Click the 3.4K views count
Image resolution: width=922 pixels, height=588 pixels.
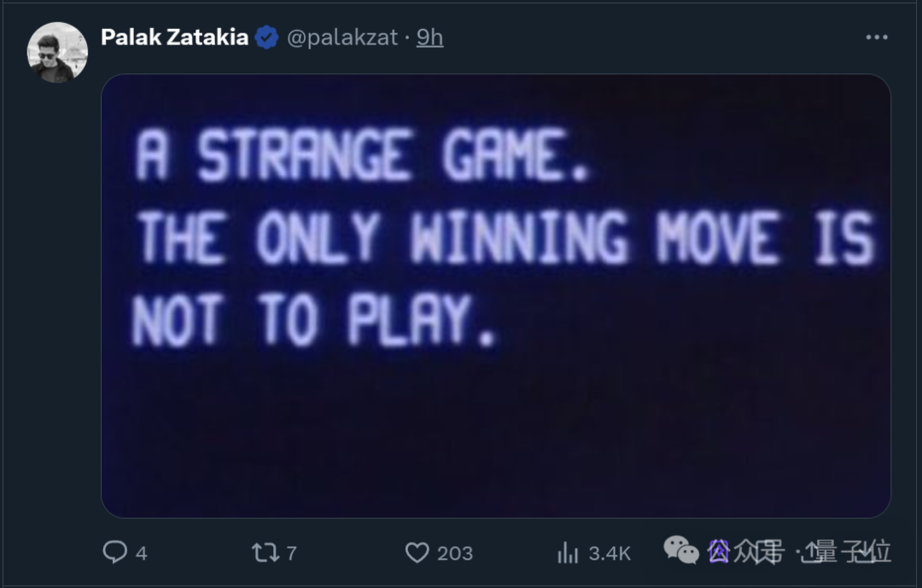(609, 553)
